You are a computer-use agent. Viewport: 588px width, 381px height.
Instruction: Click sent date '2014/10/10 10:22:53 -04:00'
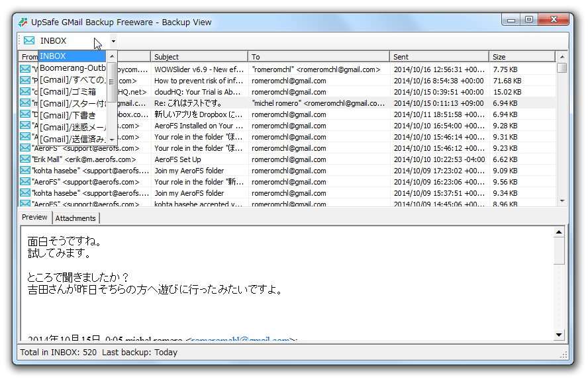(439, 159)
